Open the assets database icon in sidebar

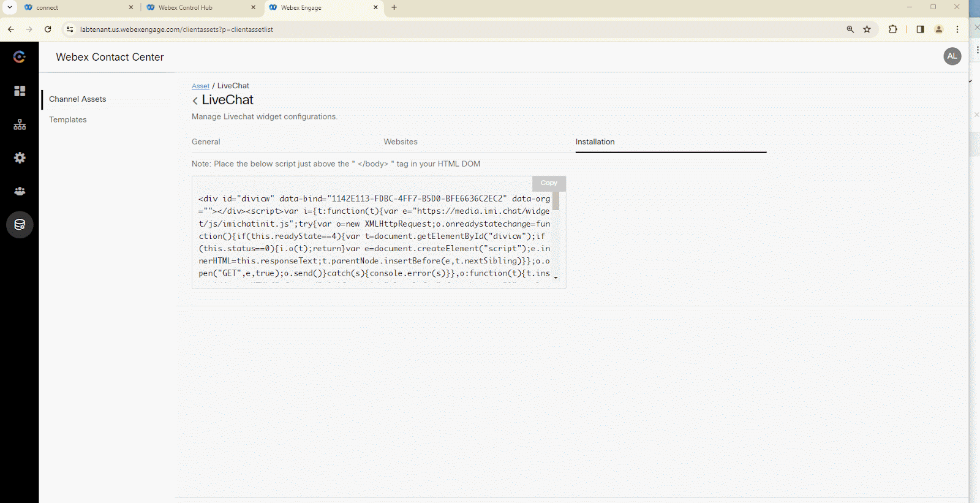20,225
